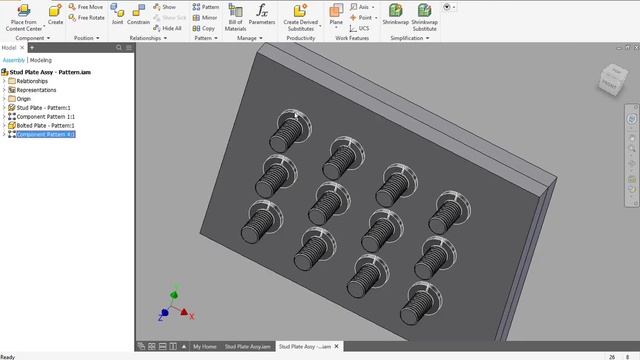Image resolution: width=640 pixels, height=360 pixels.
Task: Expand the Simplification panel dropdown
Action: (x=428, y=38)
